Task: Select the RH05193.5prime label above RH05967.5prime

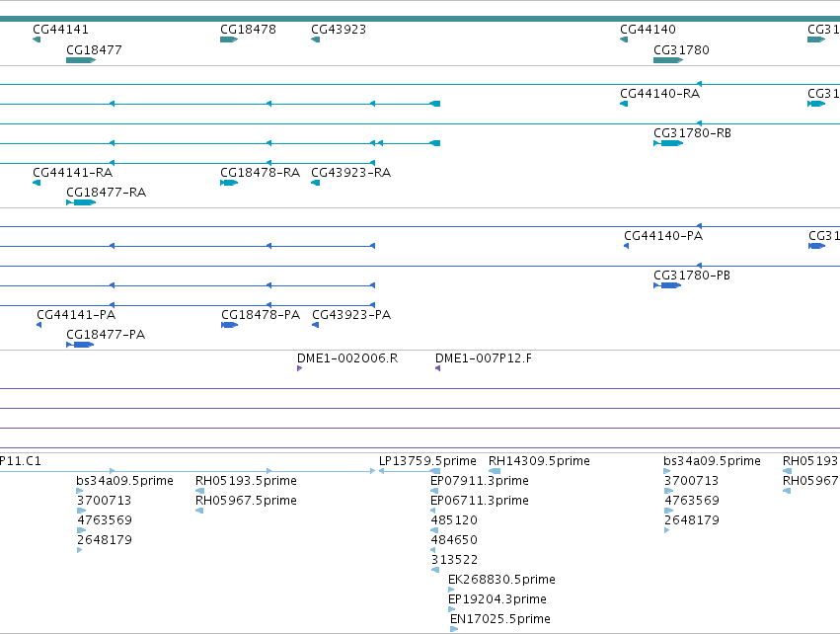Action: [246, 481]
